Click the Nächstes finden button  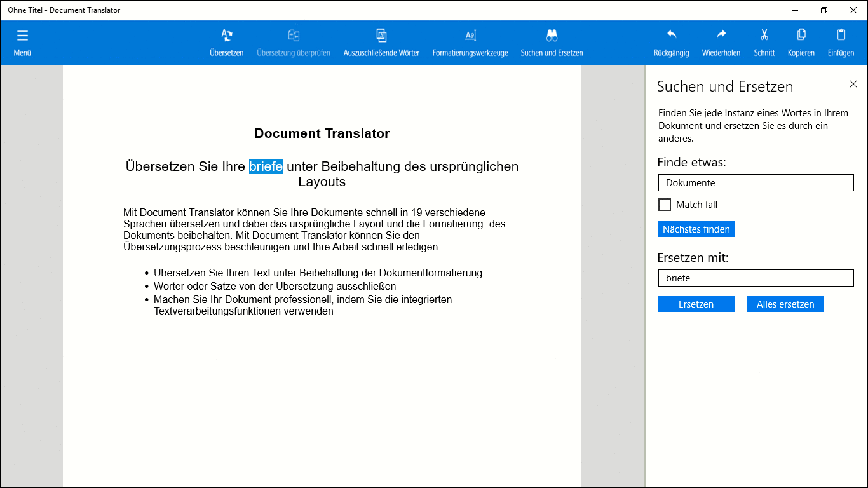696,229
